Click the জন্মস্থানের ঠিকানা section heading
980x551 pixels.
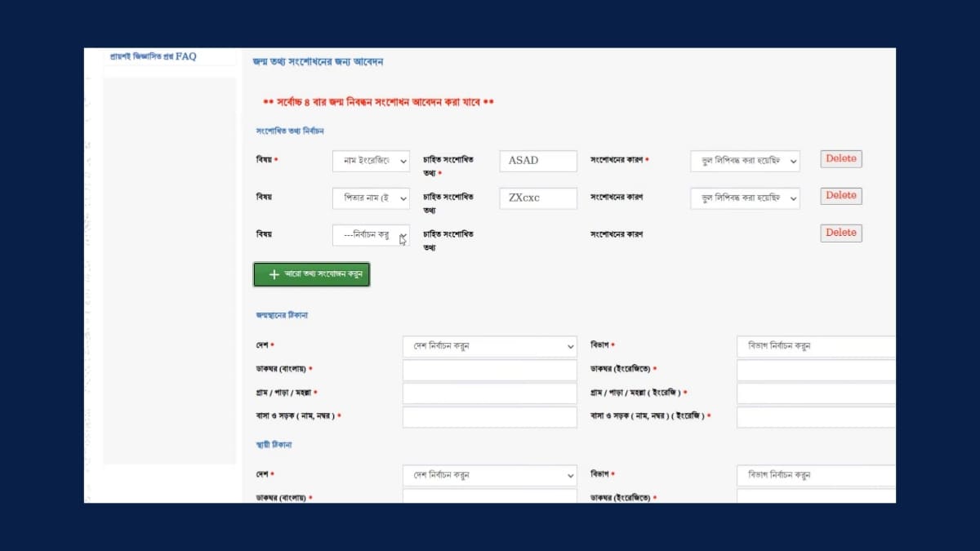click(282, 315)
